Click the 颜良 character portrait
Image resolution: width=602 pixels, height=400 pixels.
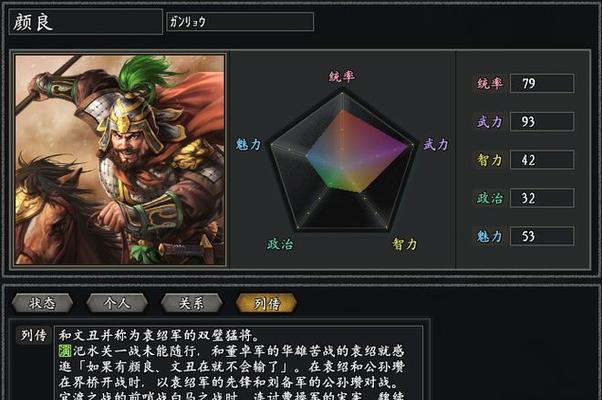119,159
